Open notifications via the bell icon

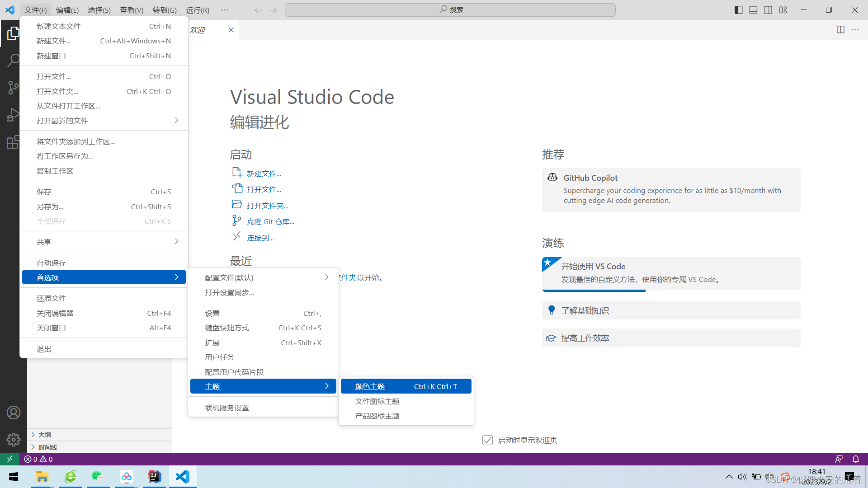(x=856, y=459)
